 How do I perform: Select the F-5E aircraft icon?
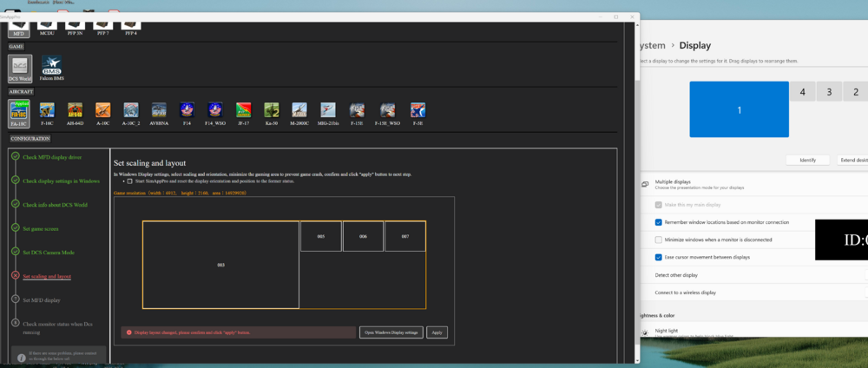click(418, 113)
